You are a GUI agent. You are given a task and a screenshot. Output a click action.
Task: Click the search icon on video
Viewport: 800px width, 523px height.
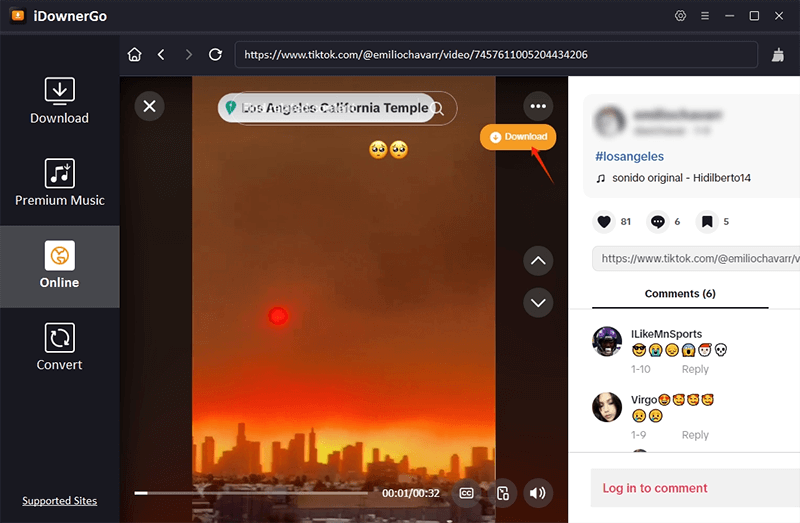coord(437,108)
